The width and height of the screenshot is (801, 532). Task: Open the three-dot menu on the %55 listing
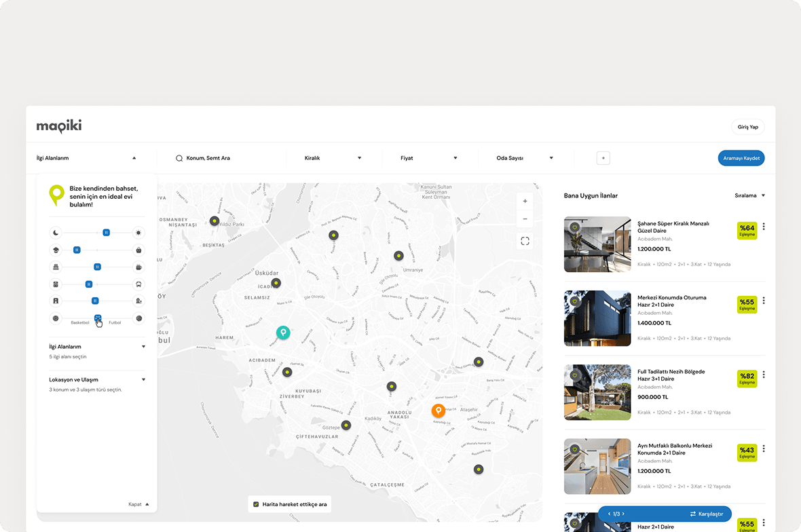pos(764,301)
